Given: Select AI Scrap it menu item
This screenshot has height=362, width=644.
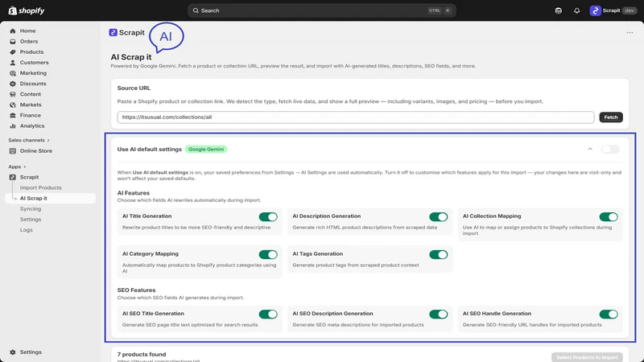Looking at the screenshot, I should click(x=50, y=198).
